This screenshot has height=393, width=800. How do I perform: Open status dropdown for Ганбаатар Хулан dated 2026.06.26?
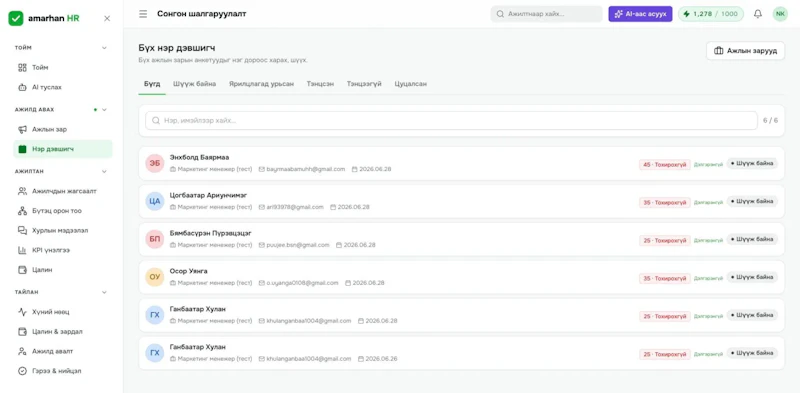coord(752,353)
